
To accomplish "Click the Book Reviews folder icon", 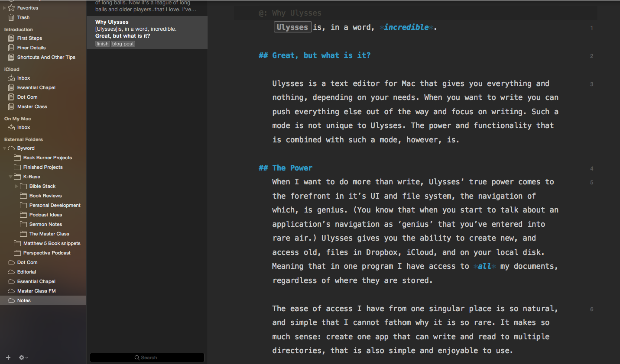I will (23, 196).
